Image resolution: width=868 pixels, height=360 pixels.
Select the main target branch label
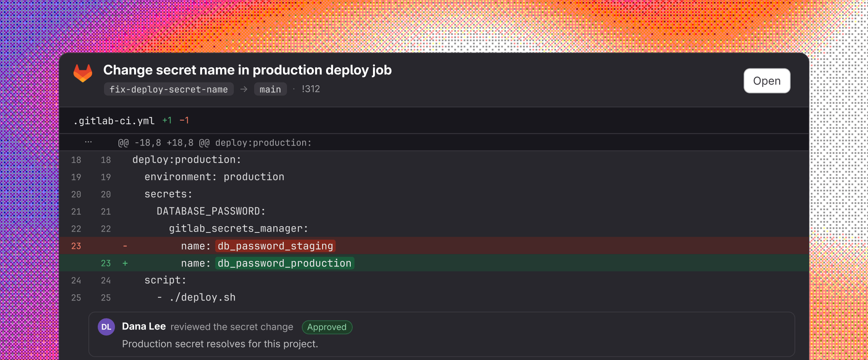click(270, 89)
